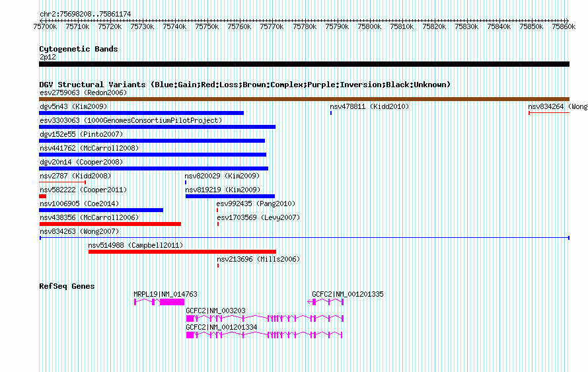Select the Cytogenetic Bands track title
The width and height of the screenshot is (588, 372).
[79, 49]
